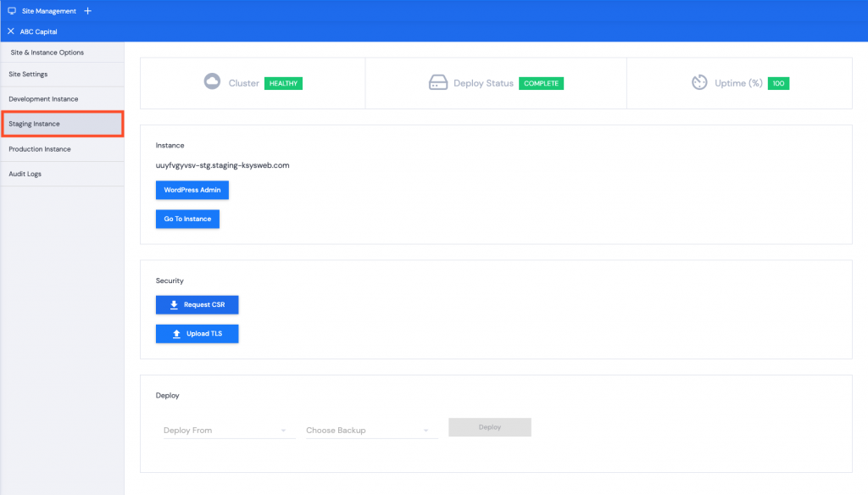Viewport: 868px width, 495px height.
Task: Click the HEALTHY cluster badge
Action: [283, 83]
